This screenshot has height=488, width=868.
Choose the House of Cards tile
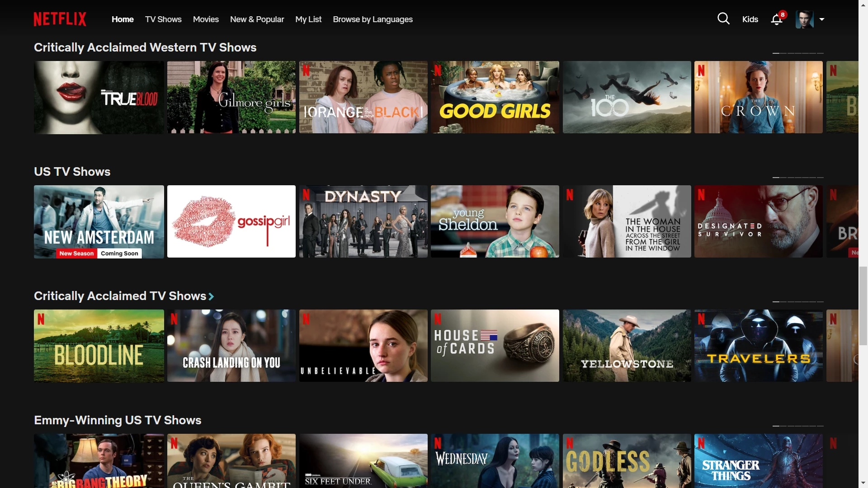495,346
